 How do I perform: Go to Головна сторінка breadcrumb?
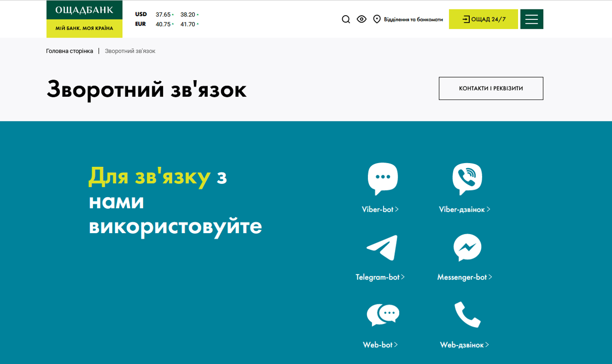click(x=70, y=51)
